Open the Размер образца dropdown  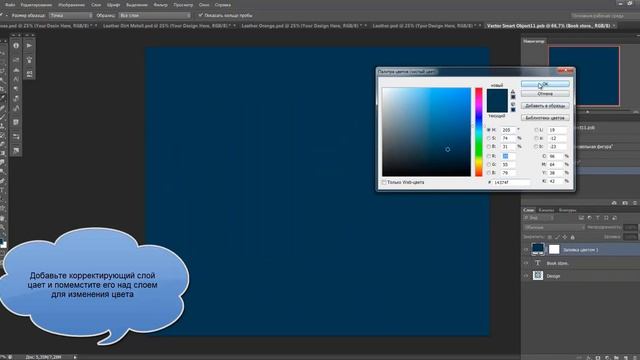click(71, 16)
